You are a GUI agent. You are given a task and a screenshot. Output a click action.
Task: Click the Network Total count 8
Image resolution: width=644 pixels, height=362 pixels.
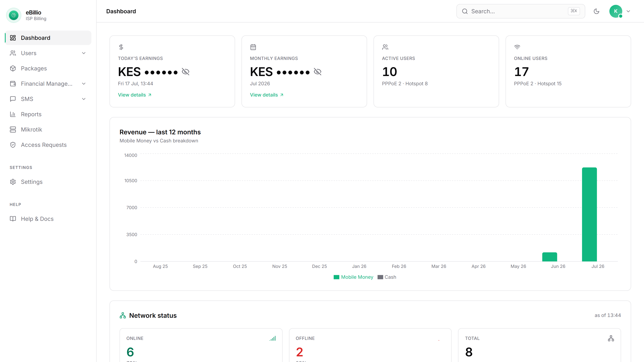pyautogui.click(x=469, y=352)
